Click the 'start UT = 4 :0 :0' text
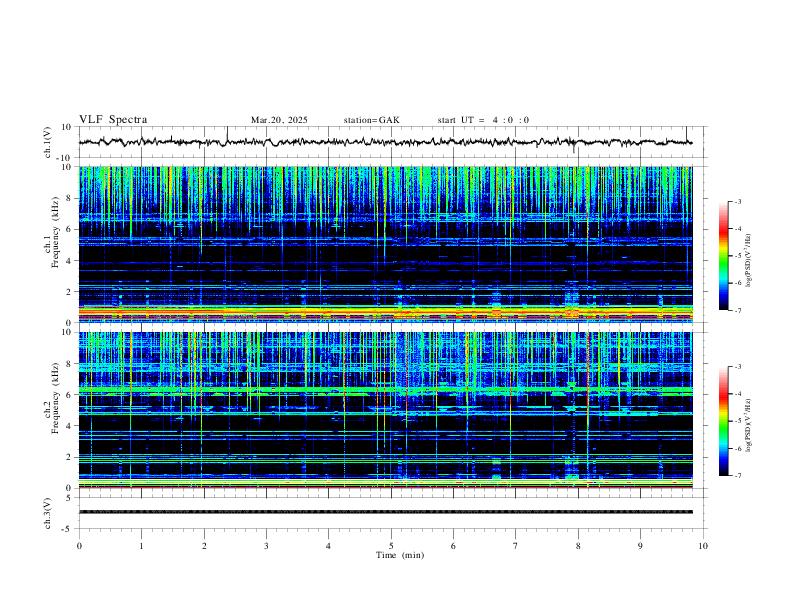Screen dimensions: 792x612 pyautogui.click(x=483, y=120)
